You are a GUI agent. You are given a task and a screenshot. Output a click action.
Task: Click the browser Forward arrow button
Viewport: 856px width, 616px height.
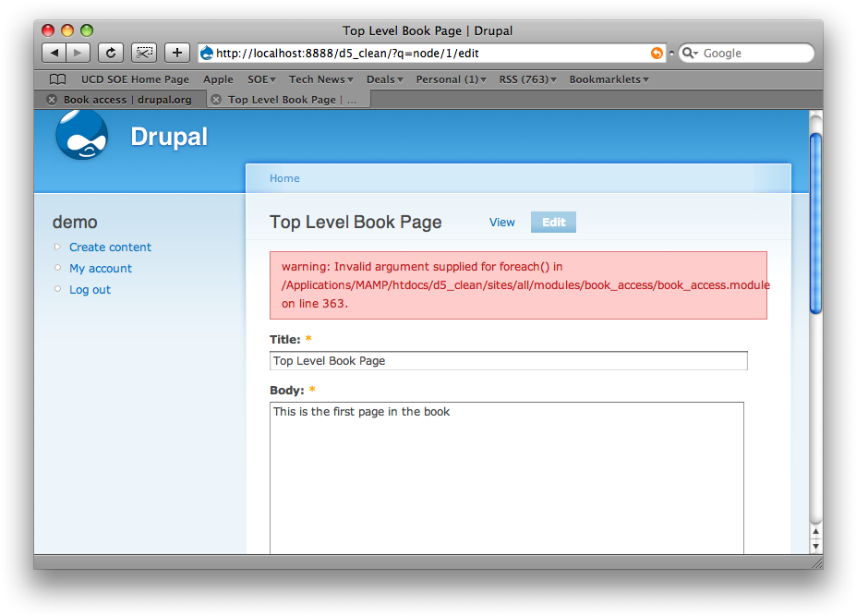(x=78, y=54)
